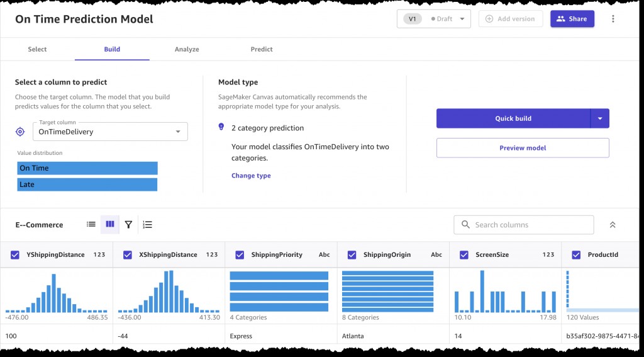Go to the Select tab
Viewport: 644px width, 357px height.
37,49
